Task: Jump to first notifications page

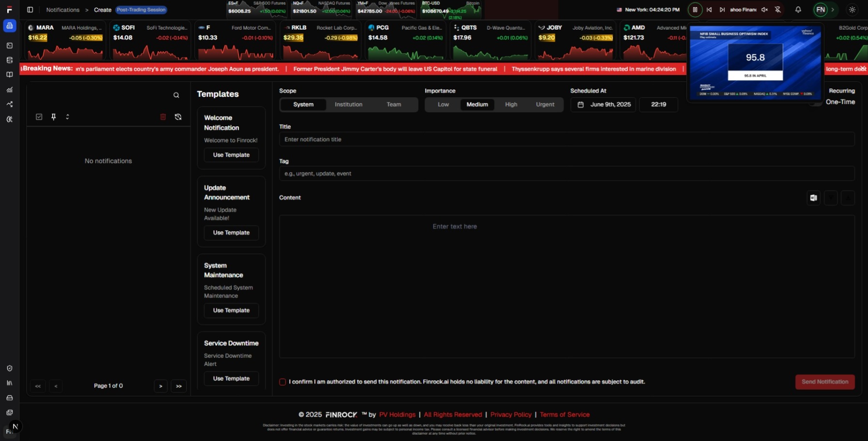Action: [38, 386]
